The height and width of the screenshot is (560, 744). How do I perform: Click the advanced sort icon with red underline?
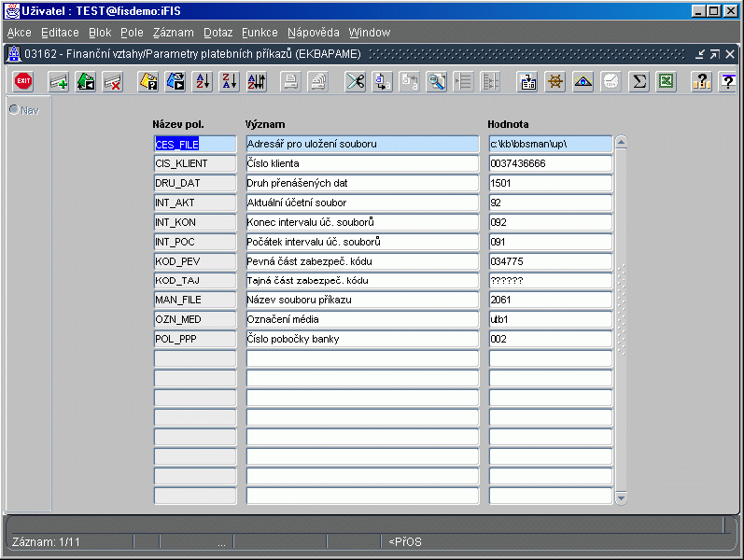[257, 81]
